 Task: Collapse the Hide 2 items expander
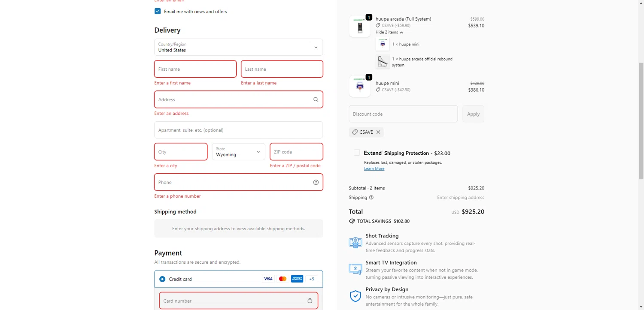click(x=389, y=32)
